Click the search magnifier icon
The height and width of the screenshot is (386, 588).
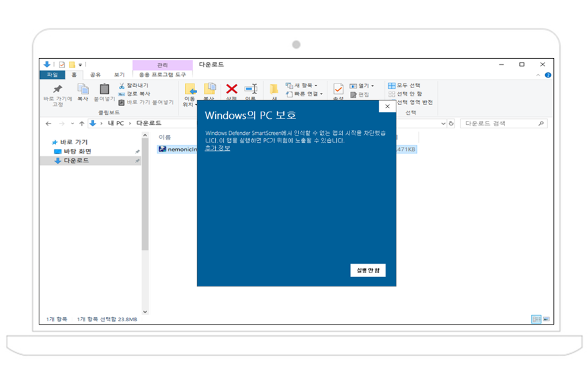[x=541, y=124]
